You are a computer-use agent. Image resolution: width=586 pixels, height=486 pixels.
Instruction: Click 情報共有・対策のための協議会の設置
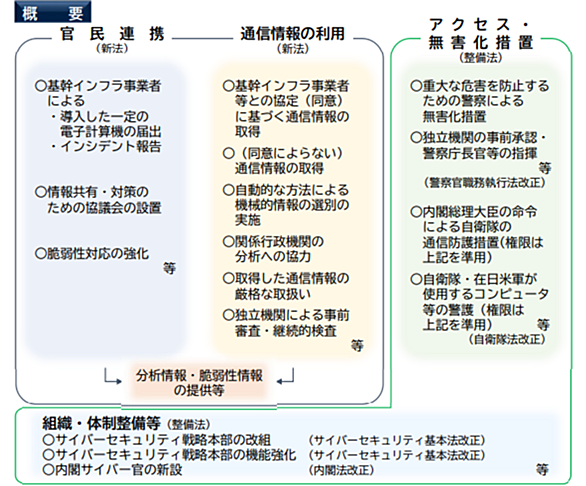pyautogui.click(x=98, y=200)
